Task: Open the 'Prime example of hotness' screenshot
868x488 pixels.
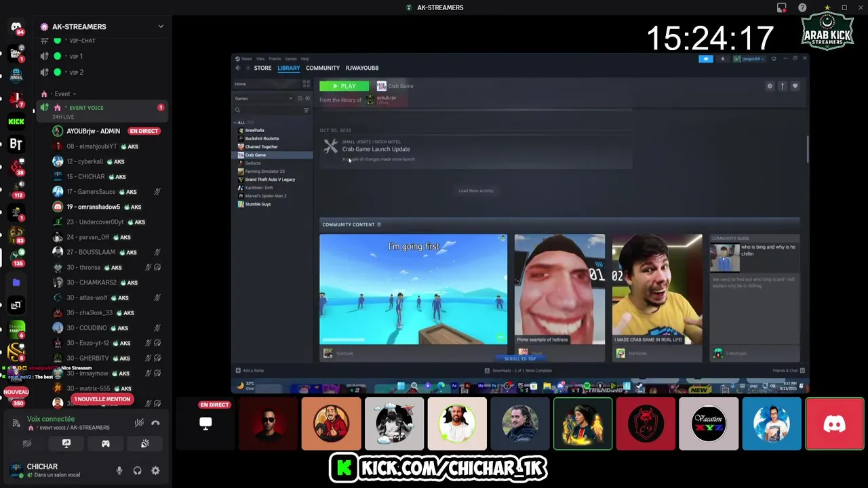Action: point(559,289)
